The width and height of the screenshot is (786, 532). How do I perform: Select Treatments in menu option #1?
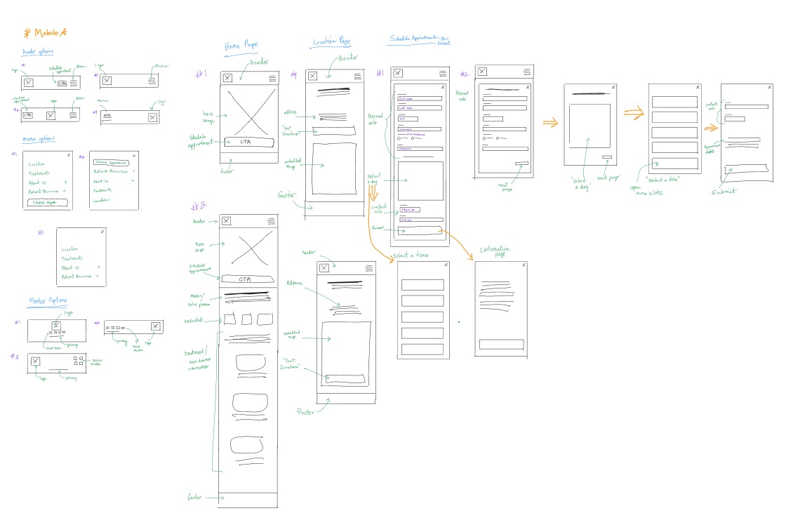pyautogui.click(x=39, y=173)
